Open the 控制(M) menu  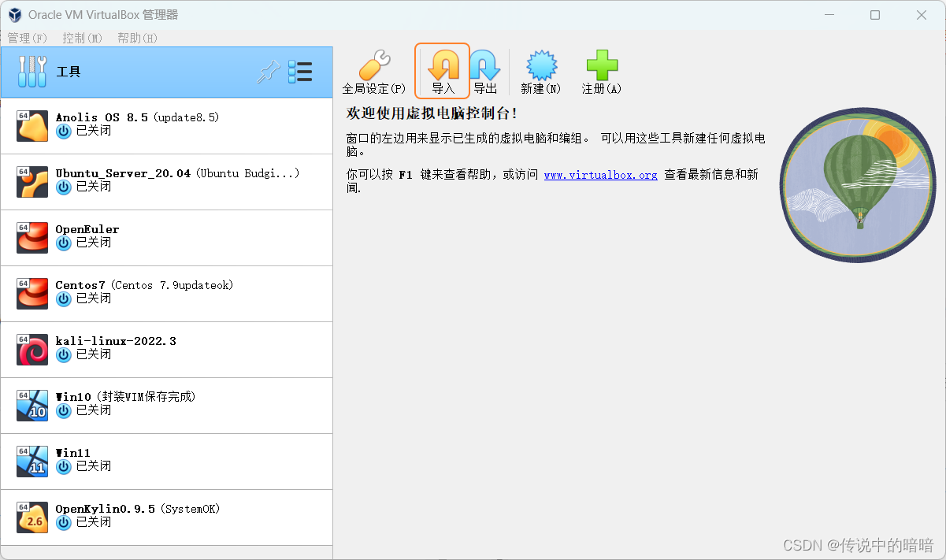[x=83, y=38]
